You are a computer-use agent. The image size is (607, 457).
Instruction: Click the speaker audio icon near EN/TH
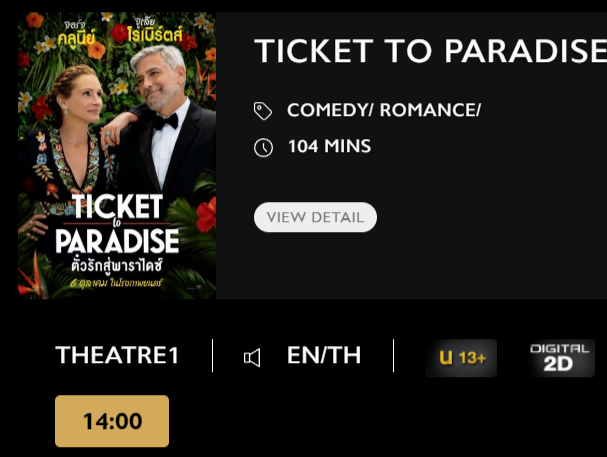(x=252, y=358)
